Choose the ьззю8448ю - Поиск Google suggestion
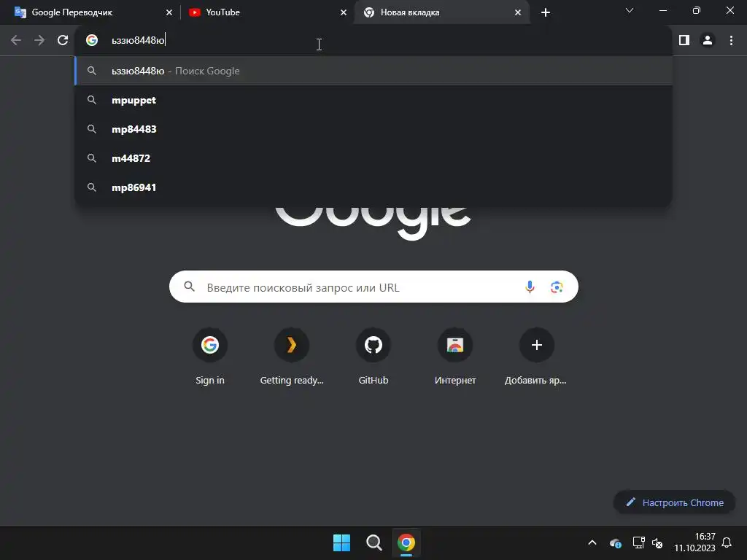747x560 pixels. click(373, 71)
